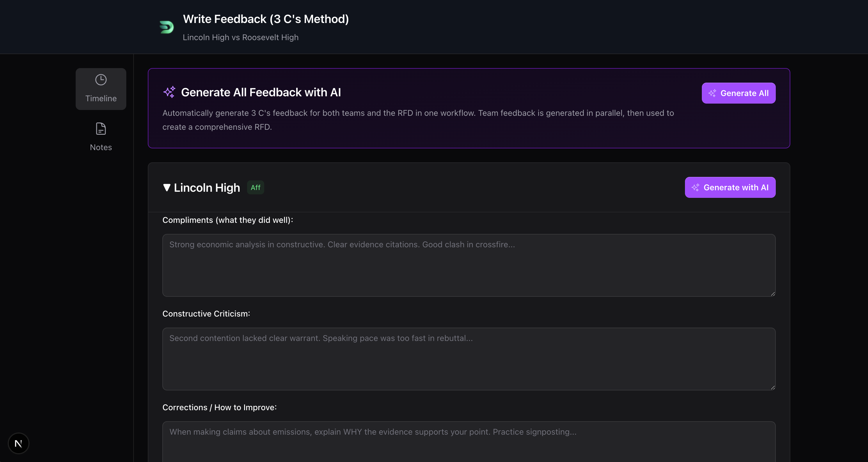The image size is (868, 462).
Task: Click the sparkles icon on the Generate with AI button
Action: (695, 187)
